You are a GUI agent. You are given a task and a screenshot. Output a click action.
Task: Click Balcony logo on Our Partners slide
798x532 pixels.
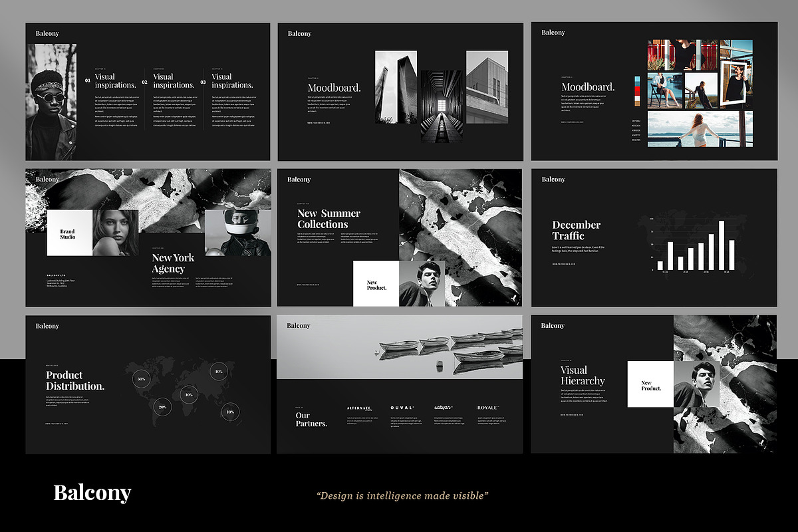pos(299,326)
